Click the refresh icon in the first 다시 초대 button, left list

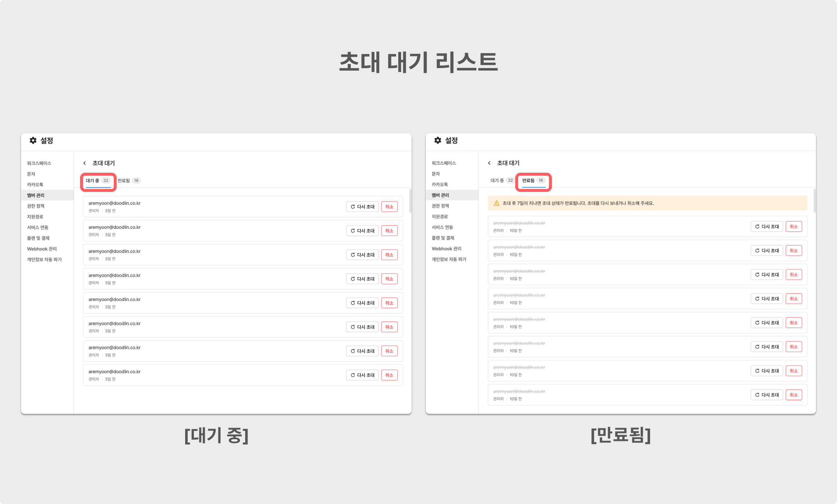pyautogui.click(x=353, y=207)
